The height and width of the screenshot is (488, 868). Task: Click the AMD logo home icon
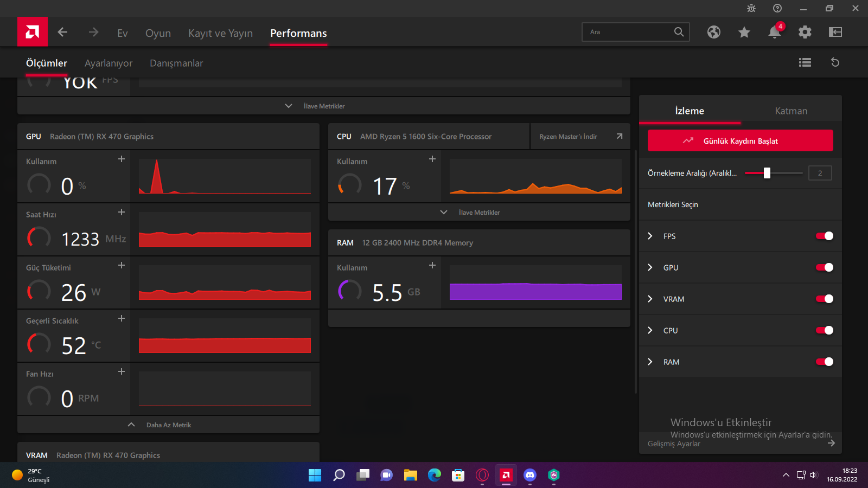(x=33, y=32)
